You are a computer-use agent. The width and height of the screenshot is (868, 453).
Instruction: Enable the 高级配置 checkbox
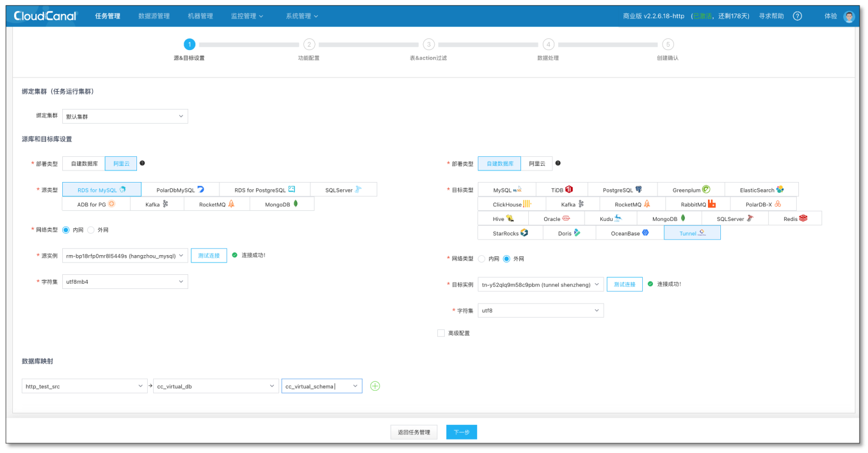pyautogui.click(x=441, y=333)
